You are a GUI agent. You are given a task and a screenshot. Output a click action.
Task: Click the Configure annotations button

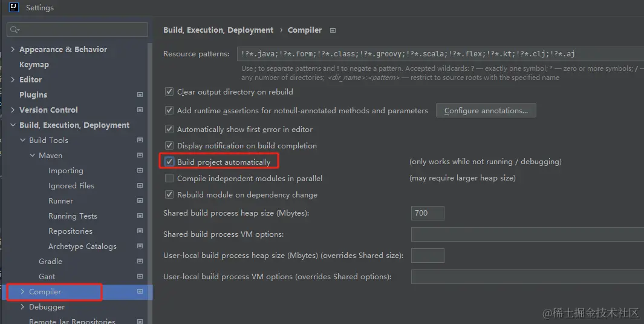(486, 111)
